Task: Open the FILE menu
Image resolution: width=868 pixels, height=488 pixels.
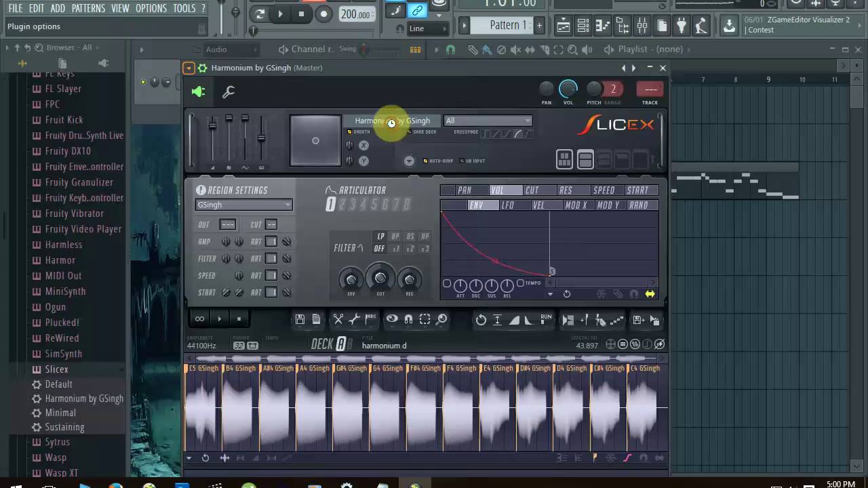Action: tap(15, 8)
